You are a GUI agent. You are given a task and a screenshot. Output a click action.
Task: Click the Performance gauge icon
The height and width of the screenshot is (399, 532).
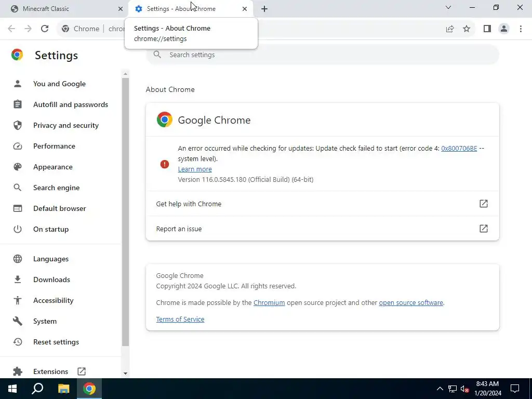pyautogui.click(x=18, y=146)
